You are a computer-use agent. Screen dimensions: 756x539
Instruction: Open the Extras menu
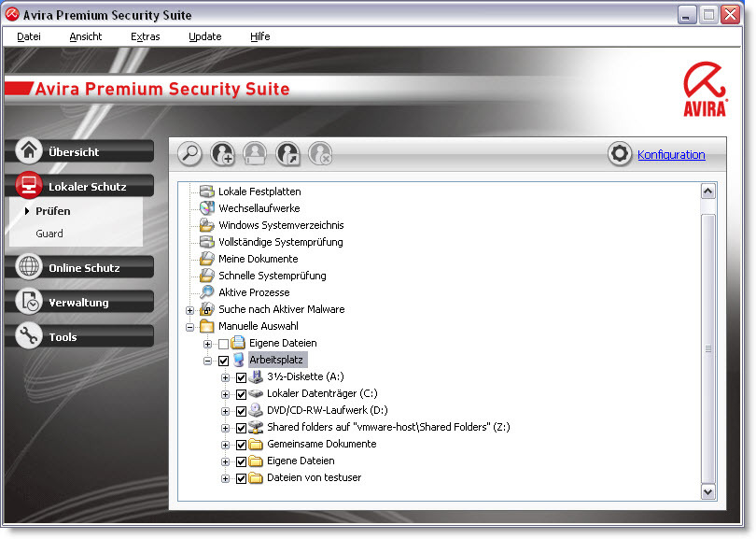coord(145,36)
